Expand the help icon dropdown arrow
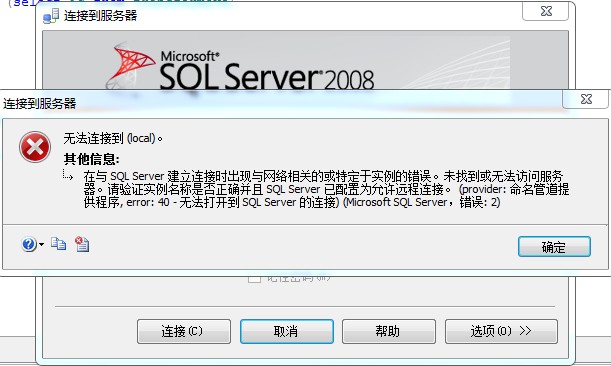The height and width of the screenshot is (366, 611). click(x=41, y=244)
